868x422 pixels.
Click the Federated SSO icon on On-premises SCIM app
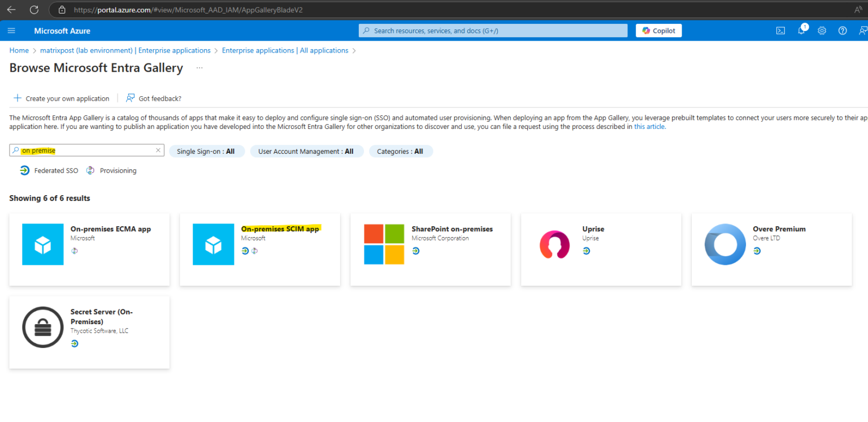point(244,251)
